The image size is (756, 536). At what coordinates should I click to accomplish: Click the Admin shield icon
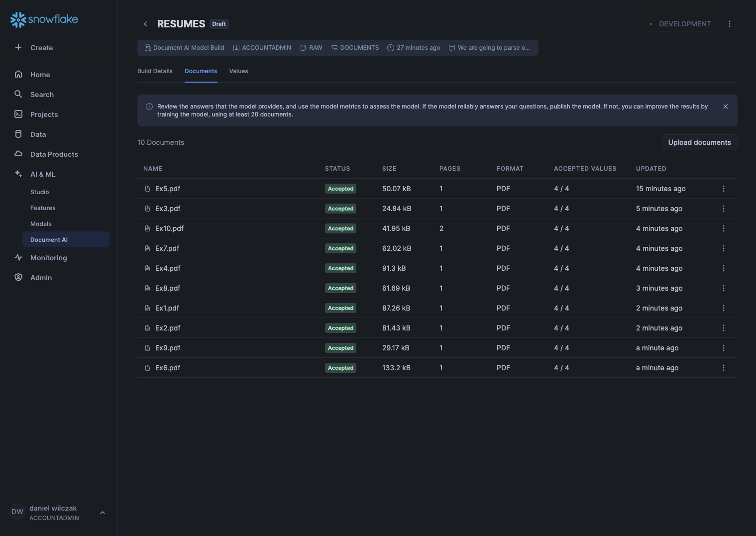(x=18, y=277)
